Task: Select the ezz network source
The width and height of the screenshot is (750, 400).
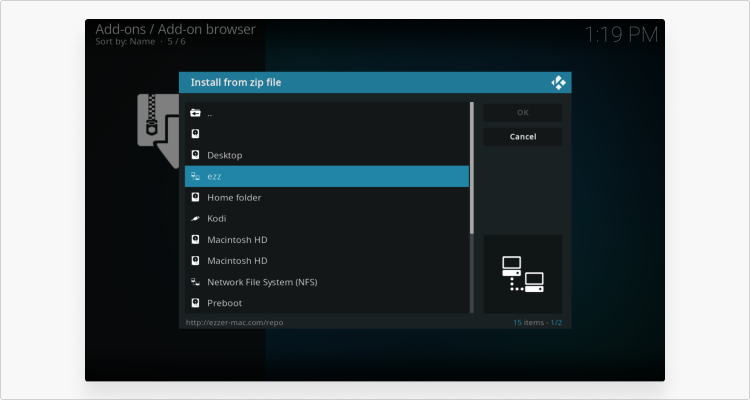Action: 327,176
